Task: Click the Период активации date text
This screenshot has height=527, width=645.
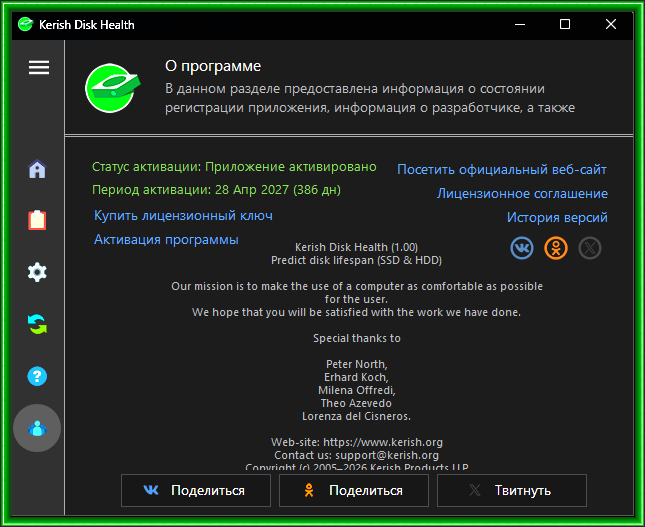Action: coord(216,190)
